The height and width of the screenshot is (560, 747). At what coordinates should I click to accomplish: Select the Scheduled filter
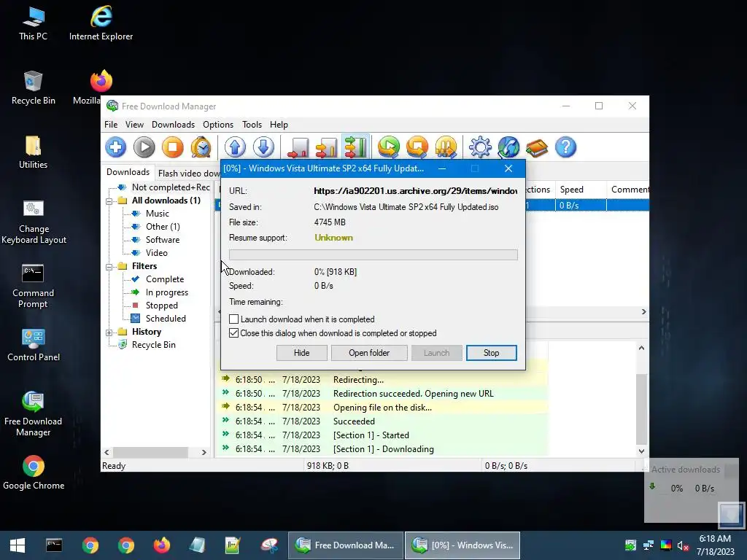click(x=166, y=319)
